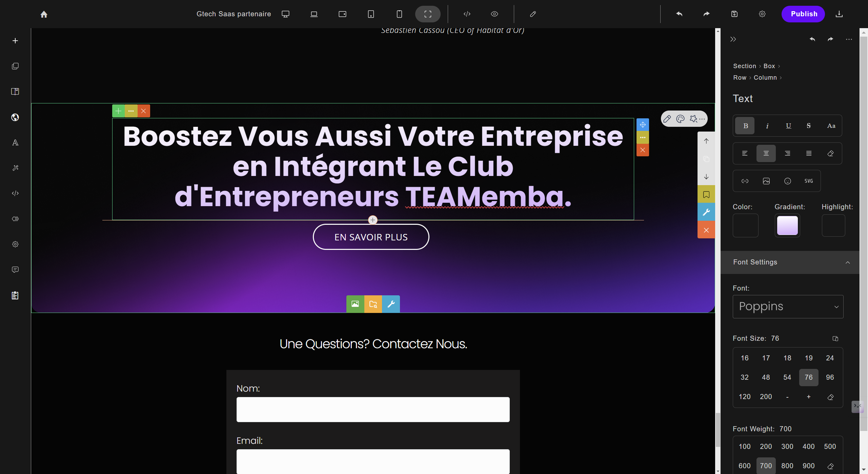The image size is (868, 474).
Task: Toggle the fullscreen canvas mode
Action: [428, 14]
